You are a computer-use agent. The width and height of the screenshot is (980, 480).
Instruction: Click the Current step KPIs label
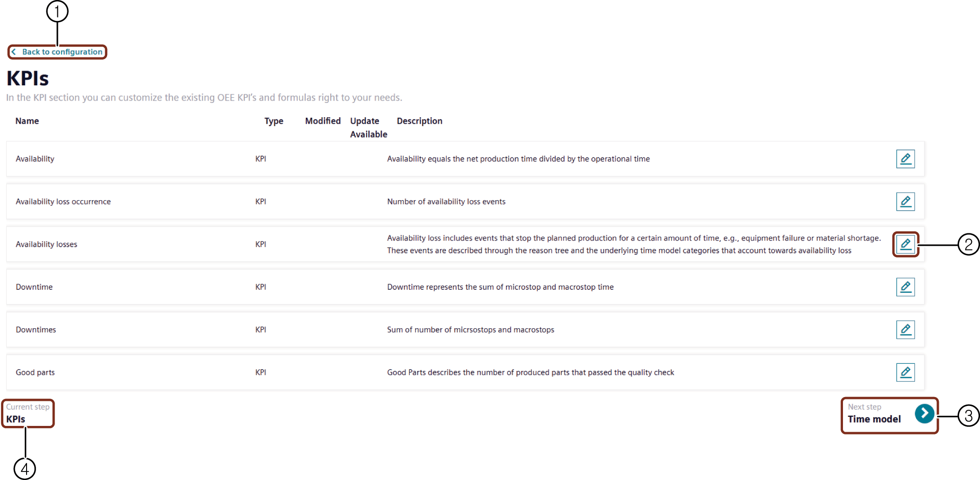pos(27,414)
